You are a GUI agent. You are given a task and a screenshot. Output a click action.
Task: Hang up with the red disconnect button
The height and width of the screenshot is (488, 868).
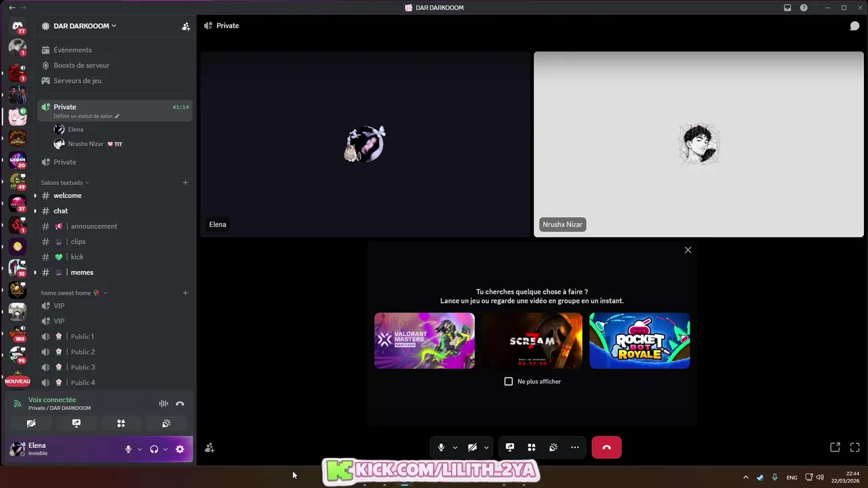click(606, 447)
